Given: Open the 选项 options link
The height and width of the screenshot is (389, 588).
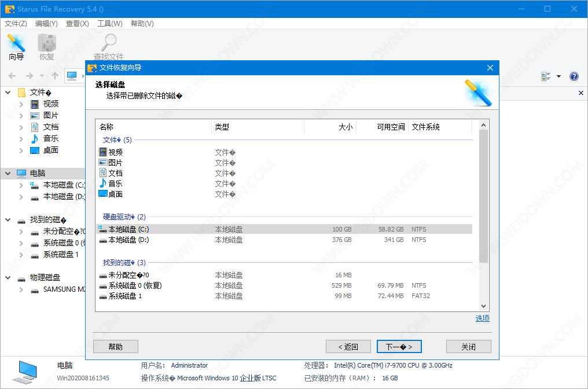Looking at the screenshot, I should (x=482, y=318).
